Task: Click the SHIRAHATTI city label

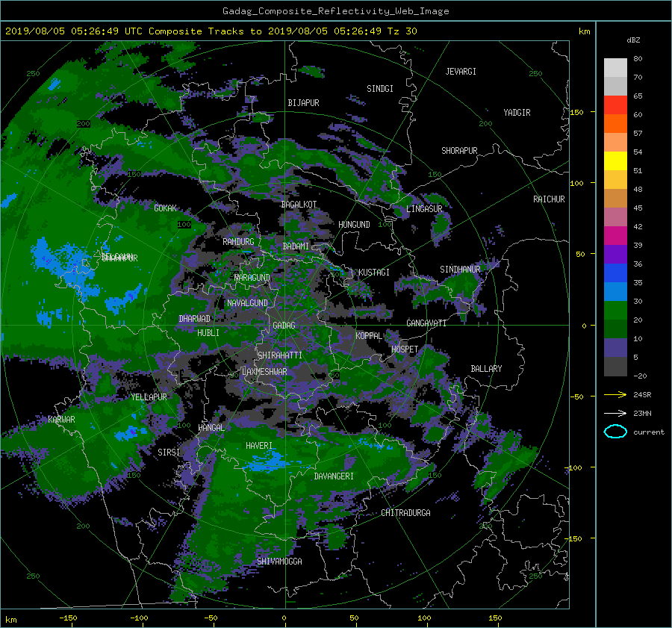Action: click(x=280, y=355)
